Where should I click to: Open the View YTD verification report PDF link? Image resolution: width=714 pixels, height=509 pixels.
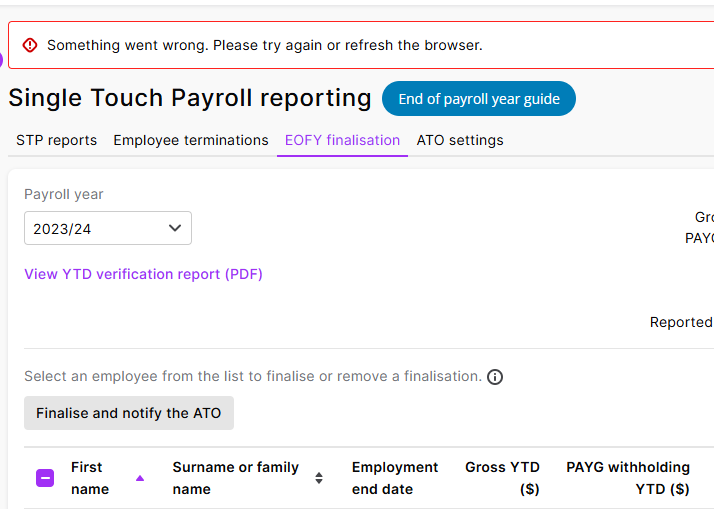(143, 274)
